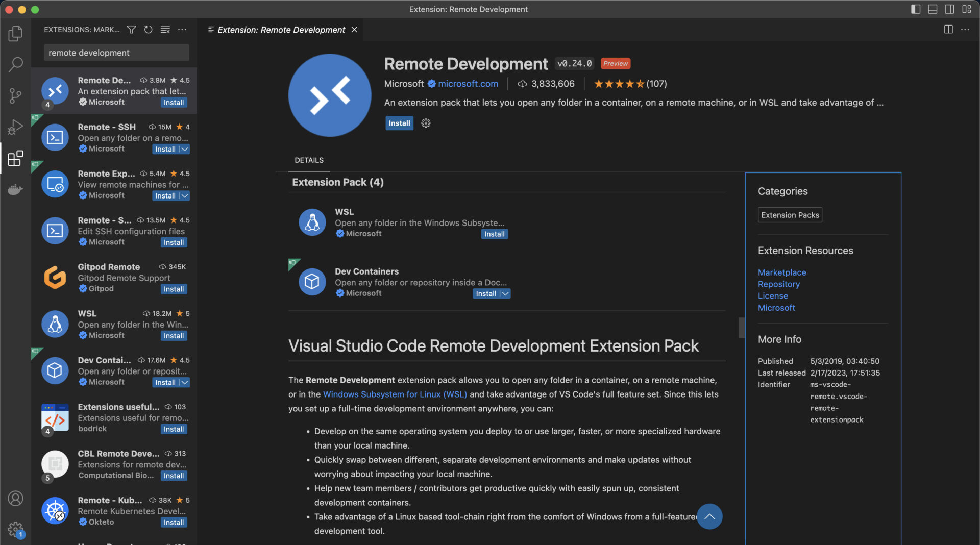Open the Docker view in activity bar

tap(15, 190)
